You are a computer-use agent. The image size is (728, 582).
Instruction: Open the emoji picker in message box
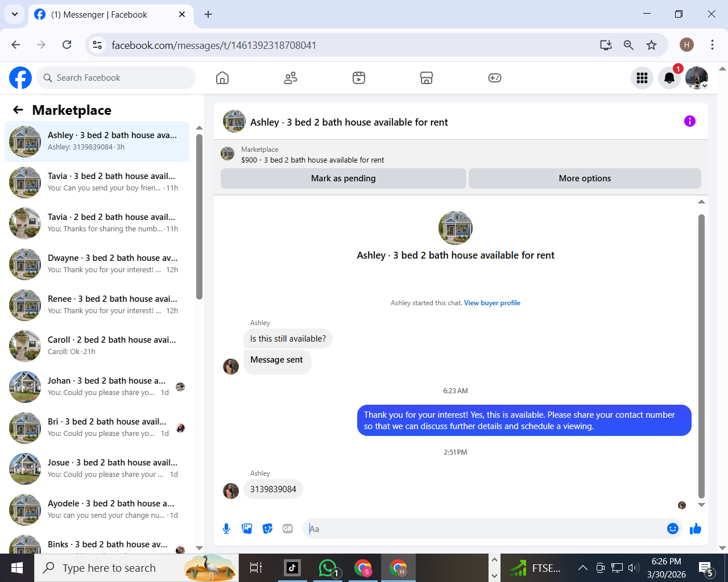(673, 529)
